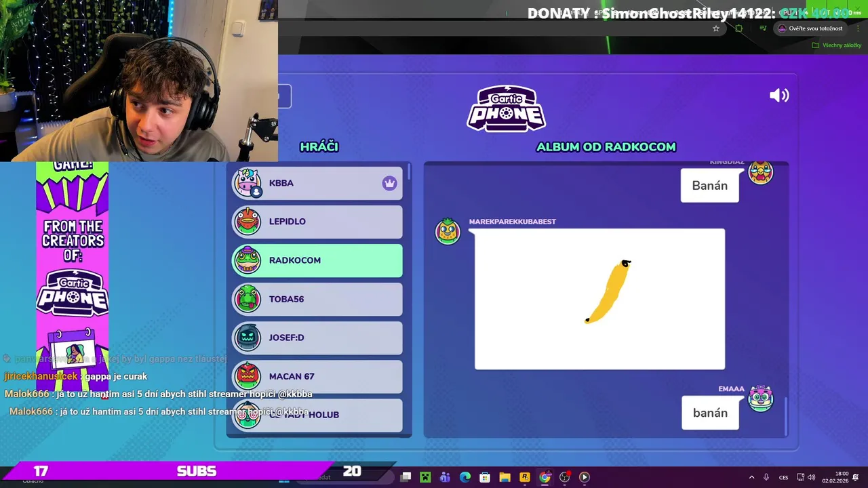This screenshot has width=868, height=488.
Task: Click the 'Banán' speech bubble
Action: (x=710, y=186)
